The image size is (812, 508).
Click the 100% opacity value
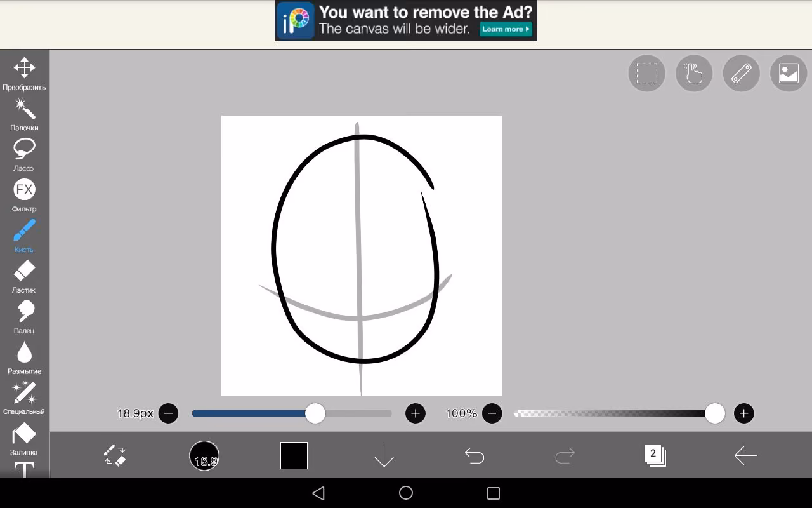tap(461, 413)
